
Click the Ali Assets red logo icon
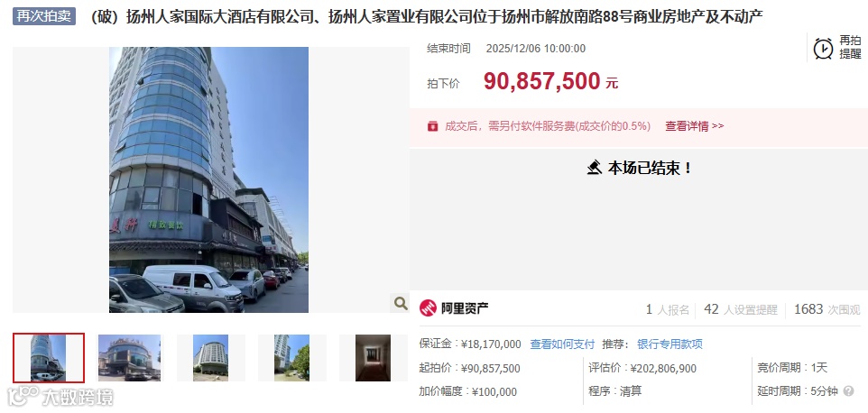(x=428, y=308)
